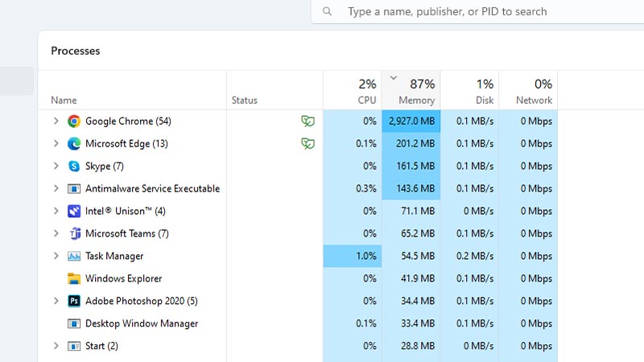Select the Microsoft Edge (13) process row

point(298,144)
